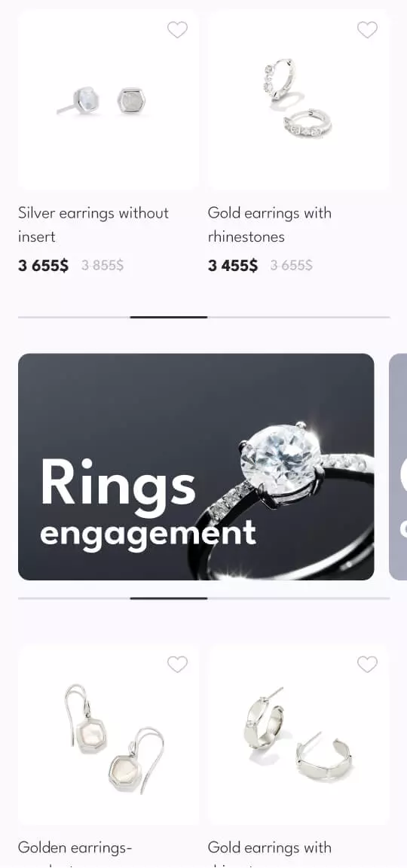Open 'Gold earrings with rhinestones' product title
Viewport: 407px width, 868px height.
[x=270, y=225]
